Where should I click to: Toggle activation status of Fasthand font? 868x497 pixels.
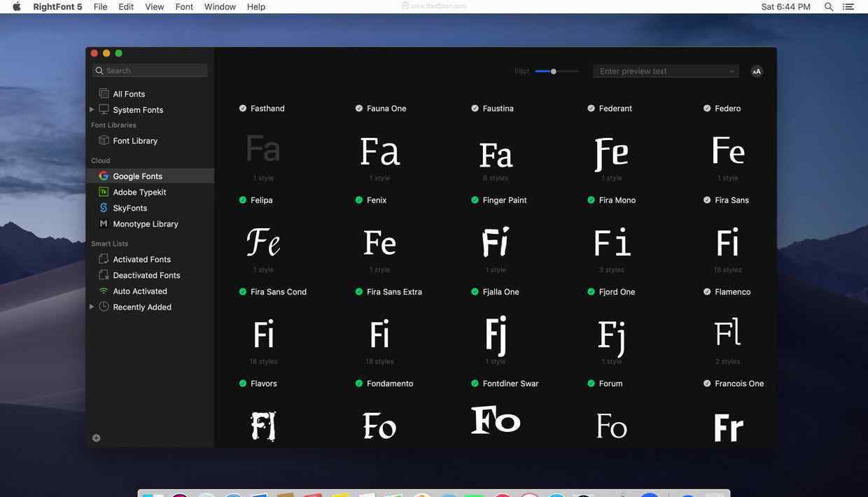(x=243, y=108)
